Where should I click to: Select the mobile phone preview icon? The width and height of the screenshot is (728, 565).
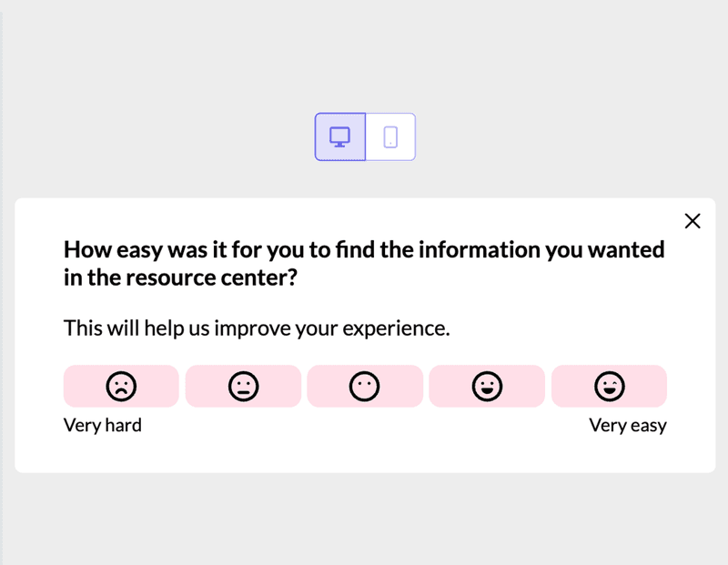click(x=389, y=136)
